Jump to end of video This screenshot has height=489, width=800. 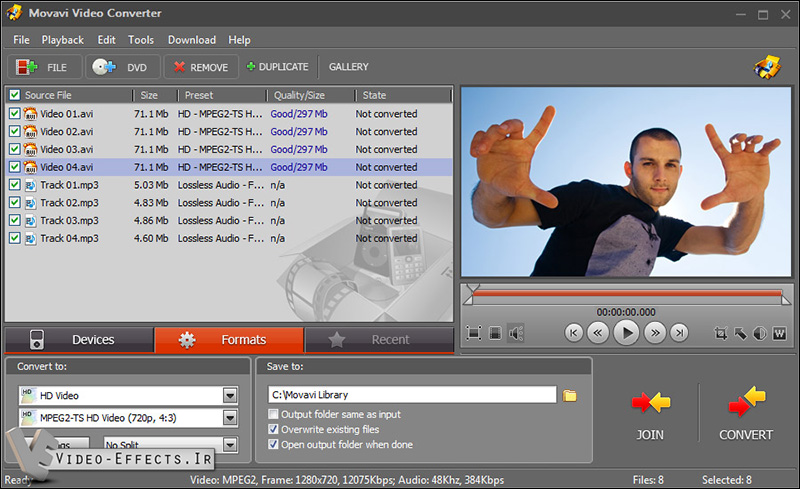[x=679, y=333]
